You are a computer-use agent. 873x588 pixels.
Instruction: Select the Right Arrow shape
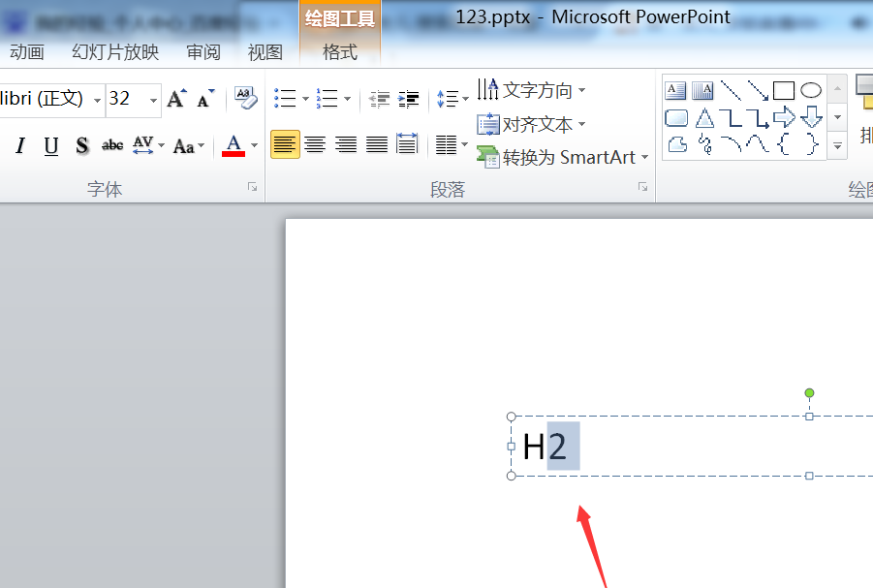click(784, 117)
